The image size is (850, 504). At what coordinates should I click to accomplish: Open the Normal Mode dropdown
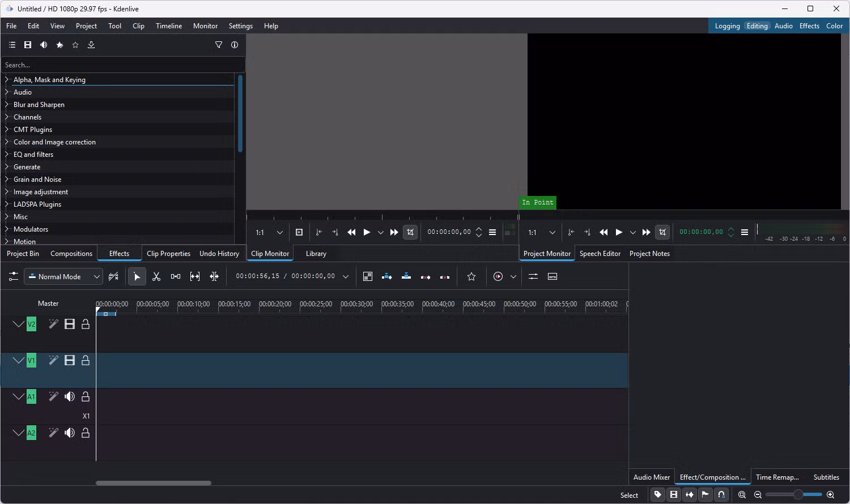pyautogui.click(x=63, y=276)
